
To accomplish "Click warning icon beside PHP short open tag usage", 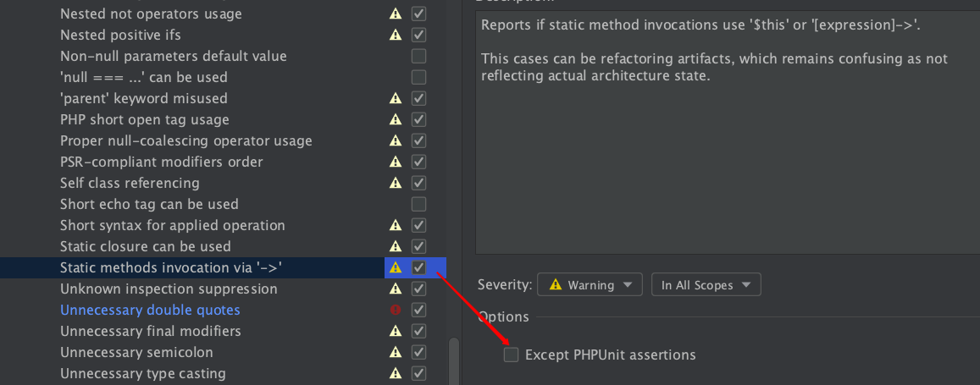I will 395,119.
